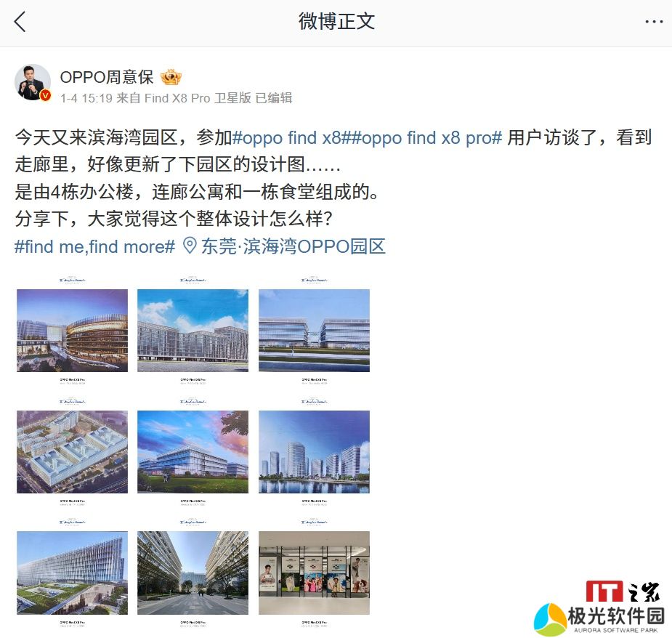Open the OPPO周意保 profile avatar

coord(33,82)
